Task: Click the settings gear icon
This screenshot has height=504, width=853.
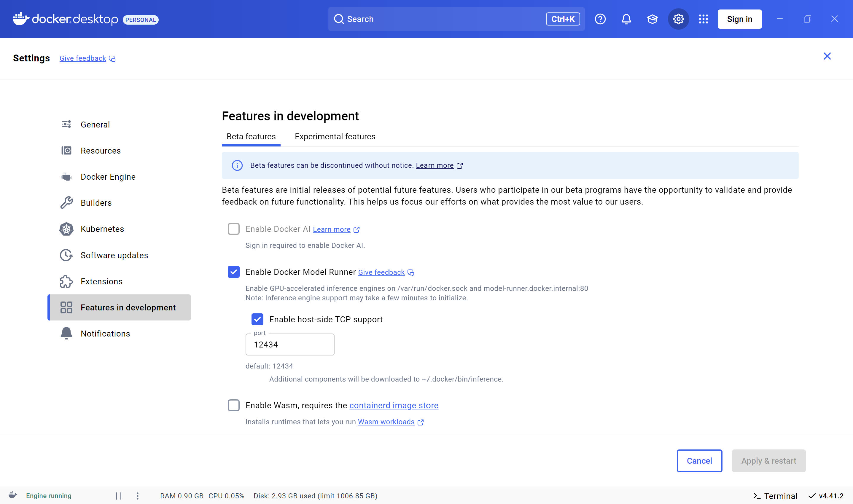Action: (678, 19)
